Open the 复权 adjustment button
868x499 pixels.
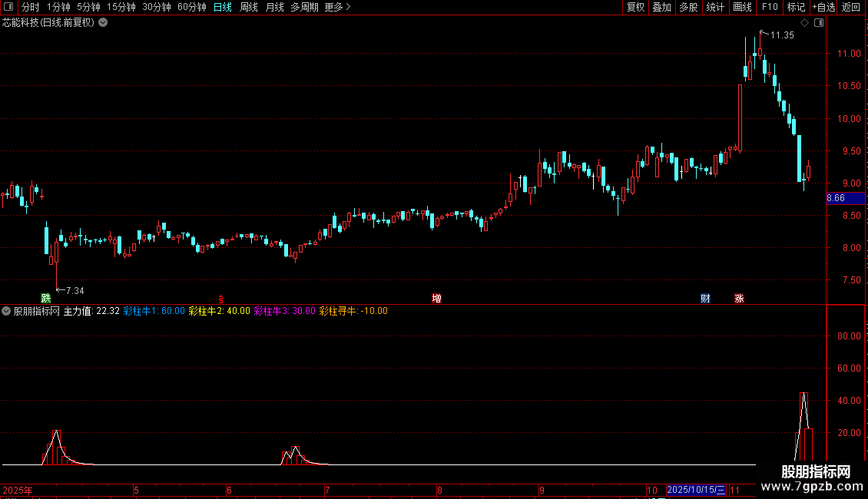tap(635, 7)
